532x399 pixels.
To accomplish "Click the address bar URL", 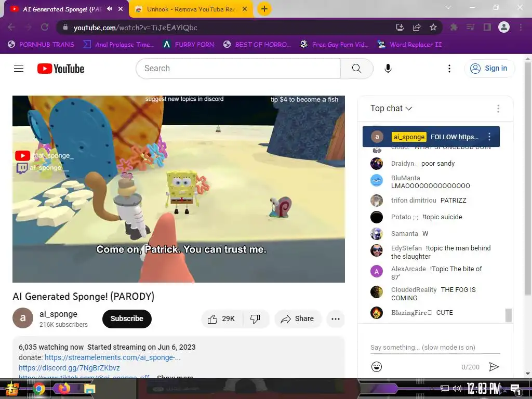I will 135,28.
